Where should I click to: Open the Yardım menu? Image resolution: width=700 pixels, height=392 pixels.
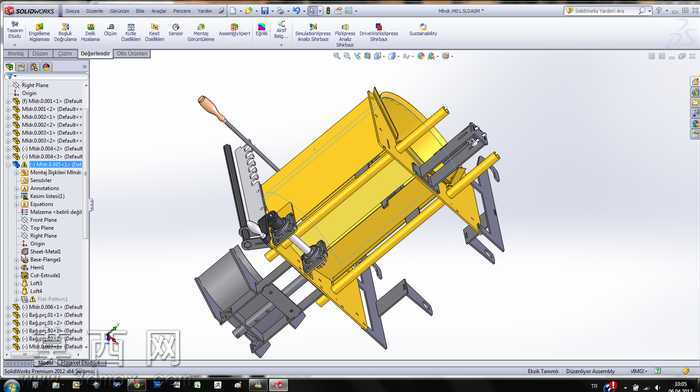point(205,11)
